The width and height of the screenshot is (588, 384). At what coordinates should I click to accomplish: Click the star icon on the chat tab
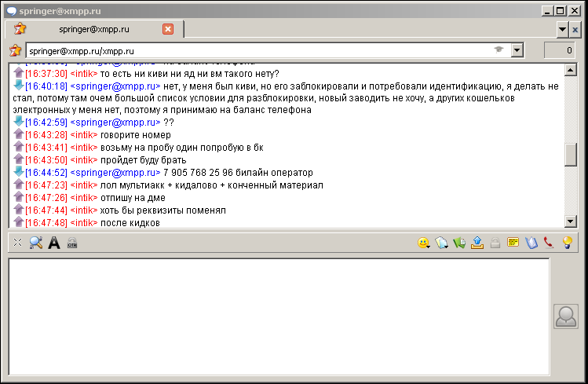[20, 28]
